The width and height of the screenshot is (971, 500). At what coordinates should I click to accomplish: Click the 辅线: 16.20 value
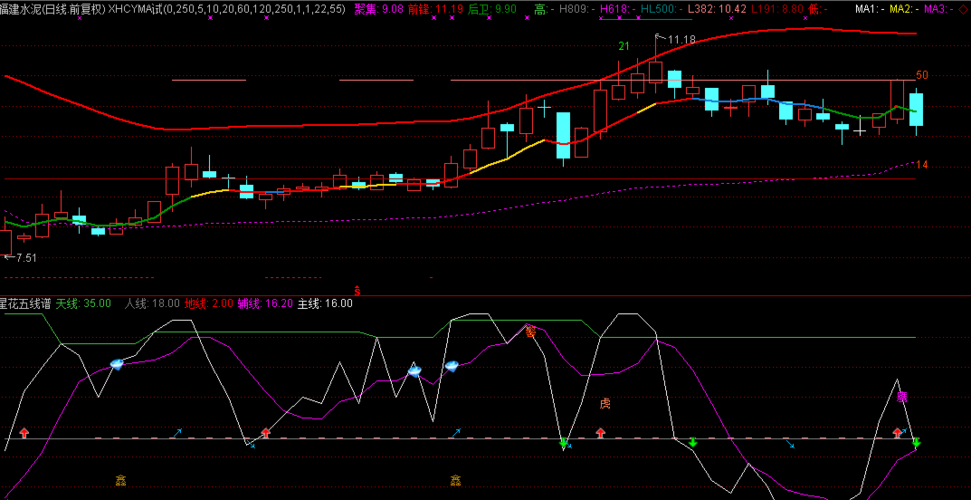pos(265,304)
